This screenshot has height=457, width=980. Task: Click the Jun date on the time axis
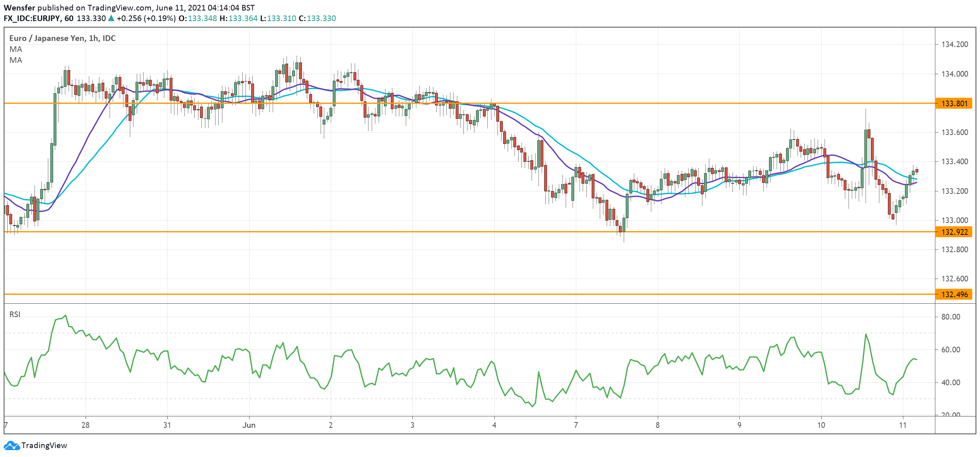tap(249, 425)
